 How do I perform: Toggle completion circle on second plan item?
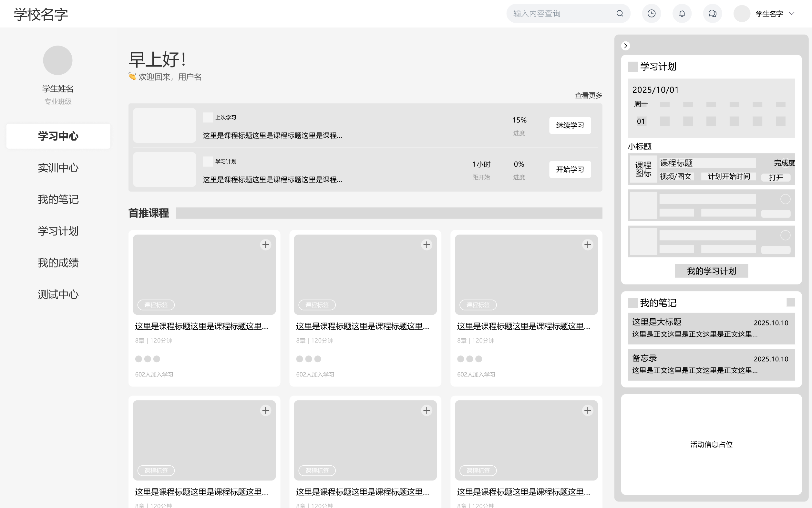click(x=785, y=199)
